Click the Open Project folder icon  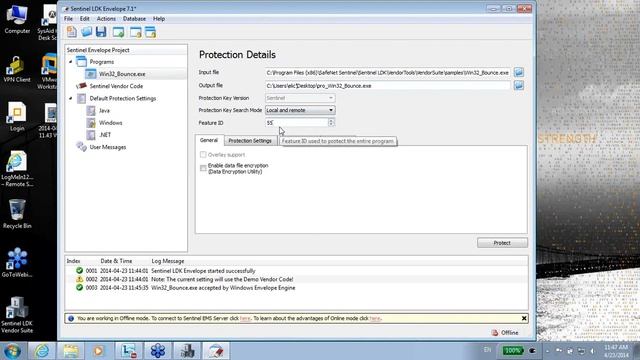(87, 32)
